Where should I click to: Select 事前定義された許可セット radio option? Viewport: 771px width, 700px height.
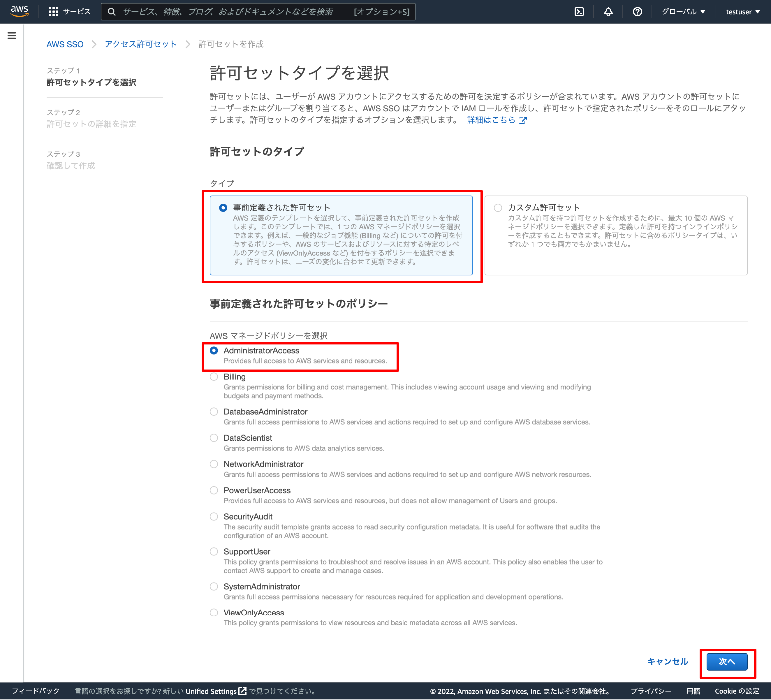(223, 208)
